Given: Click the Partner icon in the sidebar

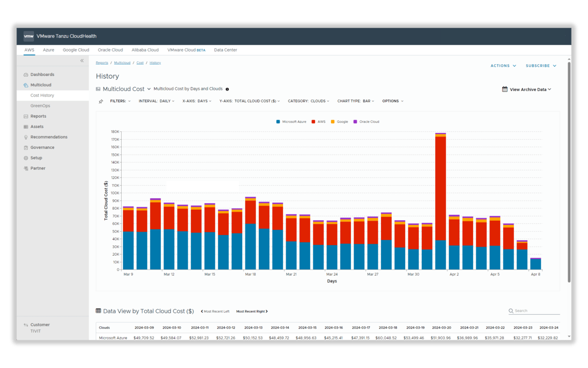Looking at the screenshot, I should click(x=27, y=168).
